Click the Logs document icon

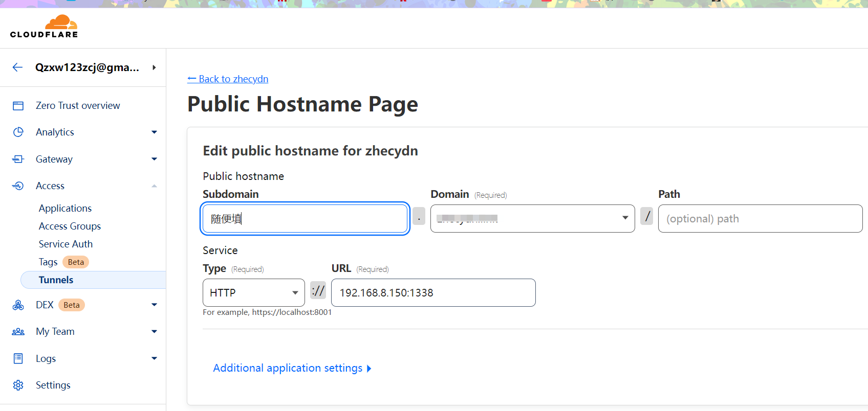18,358
